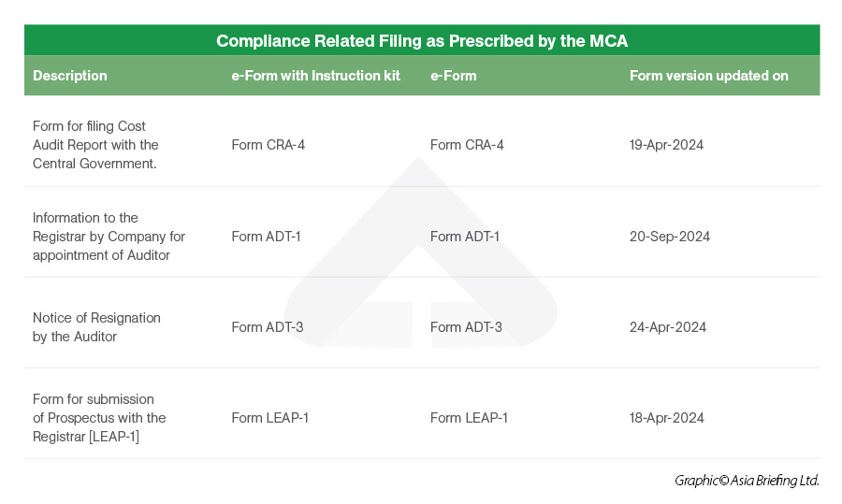Screen dimensions: 842x504
Task: Click the 'e-Form with Instruction kit' column header
Action: pos(315,76)
